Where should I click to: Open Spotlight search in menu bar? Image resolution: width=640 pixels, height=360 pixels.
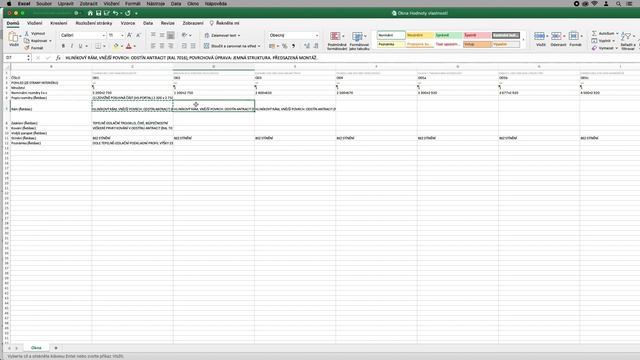coord(618,3)
